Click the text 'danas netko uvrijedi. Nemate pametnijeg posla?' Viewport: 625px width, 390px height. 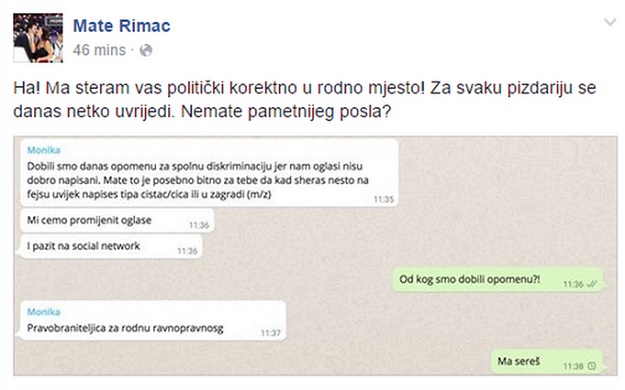coord(202,112)
